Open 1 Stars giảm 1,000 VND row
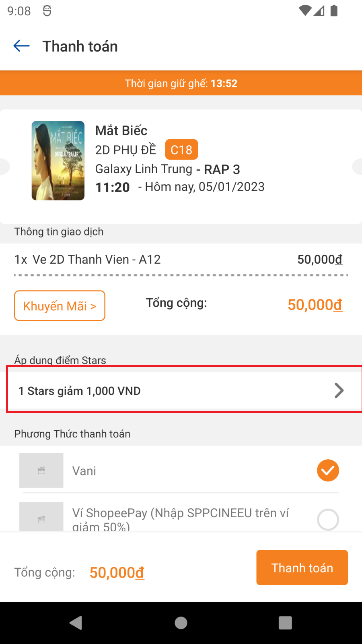Image resolution: width=362 pixels, height=644 pixels. click(161, 391)
